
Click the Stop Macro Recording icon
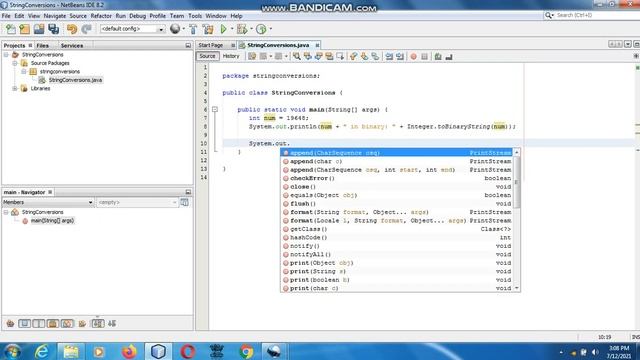[x=424, y=56]
